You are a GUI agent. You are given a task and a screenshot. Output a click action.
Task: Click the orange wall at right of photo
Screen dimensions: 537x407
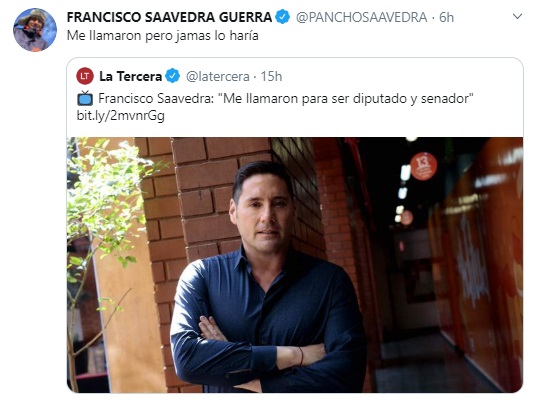(479, 260)
